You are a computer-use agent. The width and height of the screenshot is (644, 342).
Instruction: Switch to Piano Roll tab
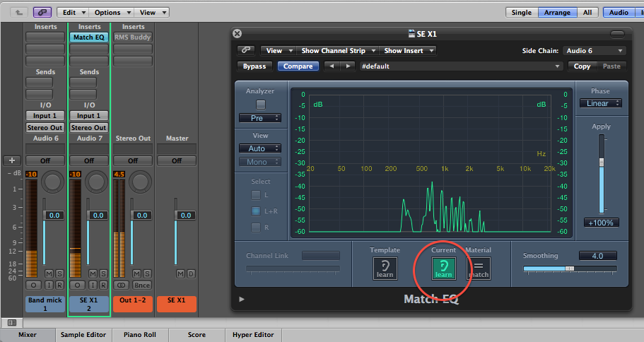click(140, 335)
